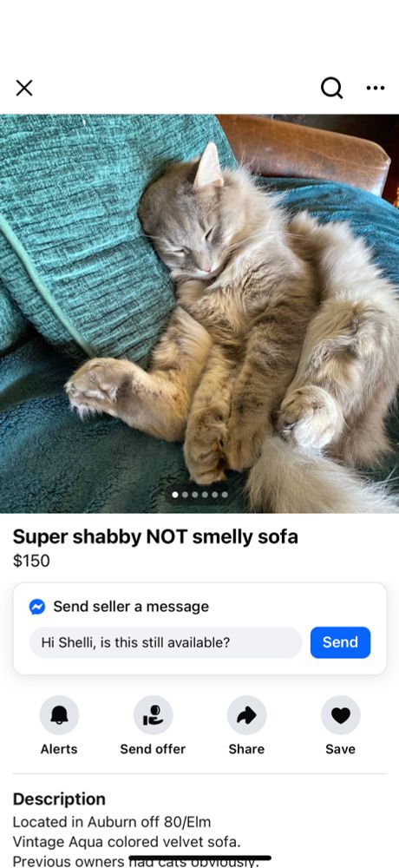Save listing with the heart icon
The width and height of the screenshot is (399, 868).
[x=340, y=715]
